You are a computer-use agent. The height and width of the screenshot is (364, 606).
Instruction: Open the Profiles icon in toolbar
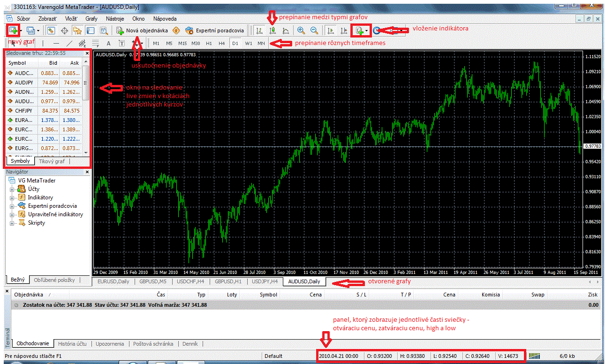[30, 30]
